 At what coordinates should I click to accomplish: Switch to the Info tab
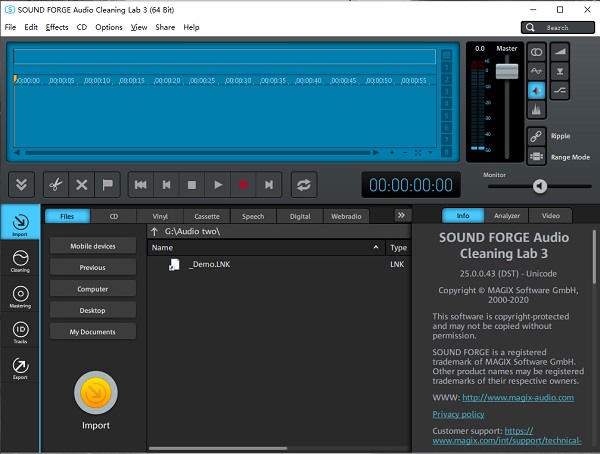(x=463, y=216)
